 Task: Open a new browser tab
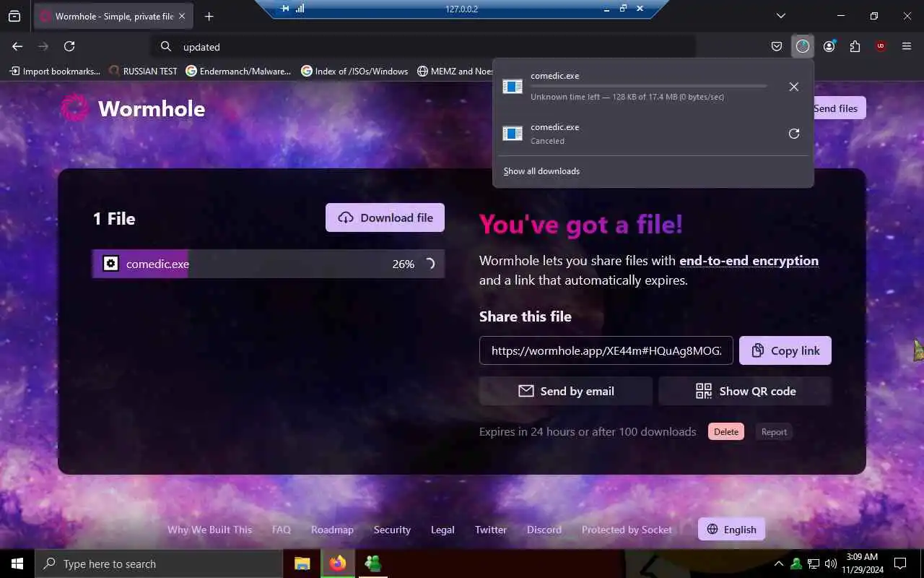[x=209, y=16]
